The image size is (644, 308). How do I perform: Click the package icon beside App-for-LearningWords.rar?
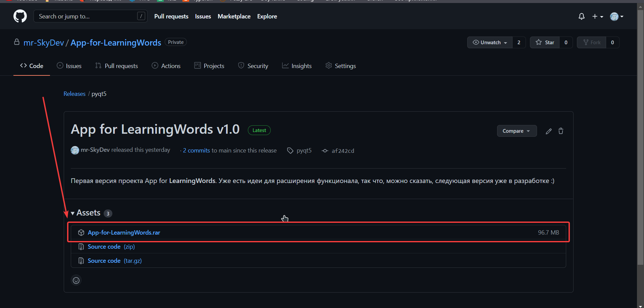click(x=81, y=233)
